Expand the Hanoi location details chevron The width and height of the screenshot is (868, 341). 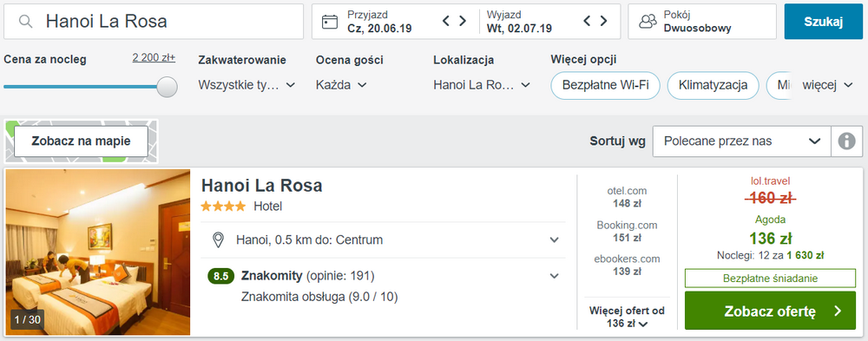(x=554, y=240)
